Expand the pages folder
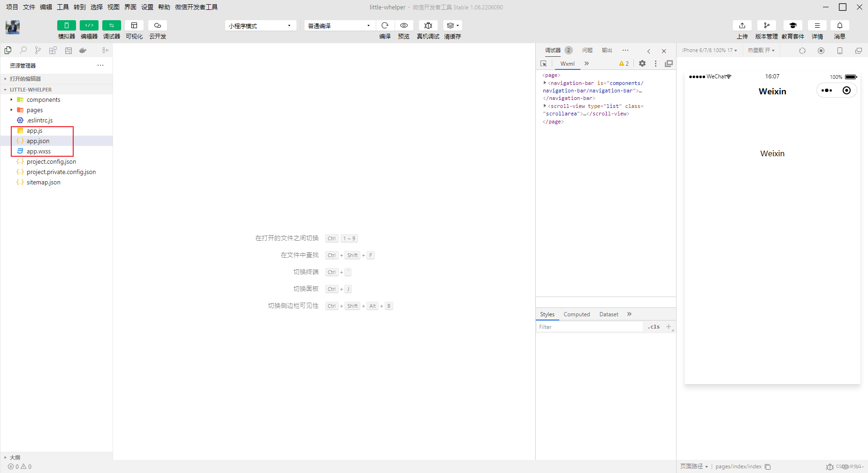Screen dimensions: 868x473 click(x=56, y=110)
